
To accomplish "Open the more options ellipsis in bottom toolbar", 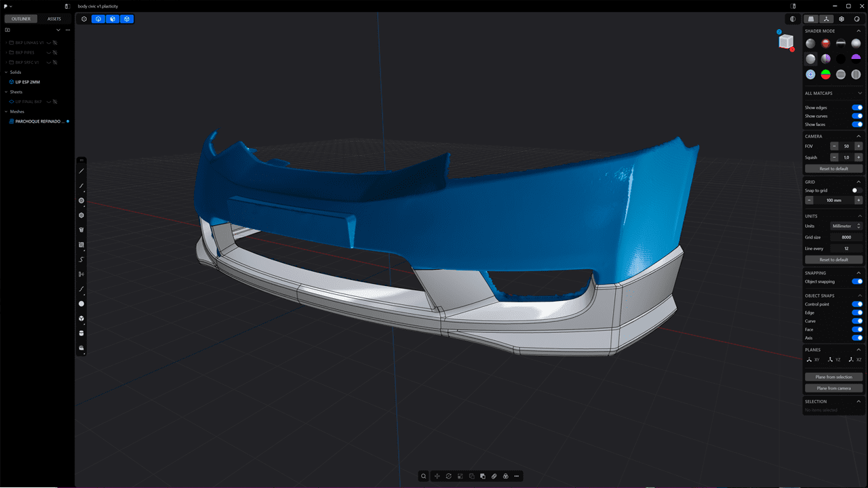I will click(x=517, y=476).
